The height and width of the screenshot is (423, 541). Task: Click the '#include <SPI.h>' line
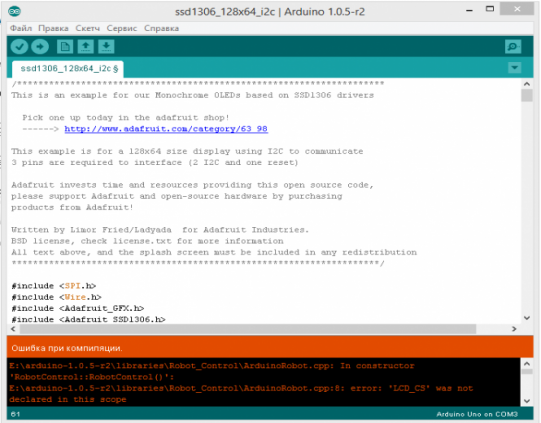click(x=53, y=286)
